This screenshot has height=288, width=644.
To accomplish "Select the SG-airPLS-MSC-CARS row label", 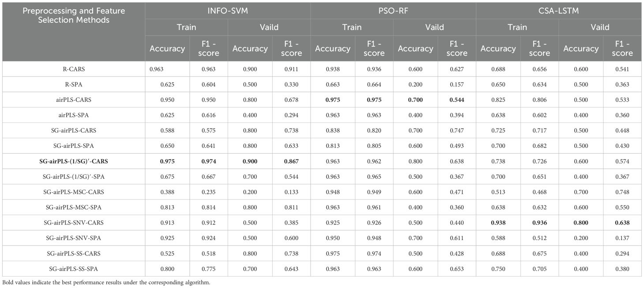I will 74,192.
